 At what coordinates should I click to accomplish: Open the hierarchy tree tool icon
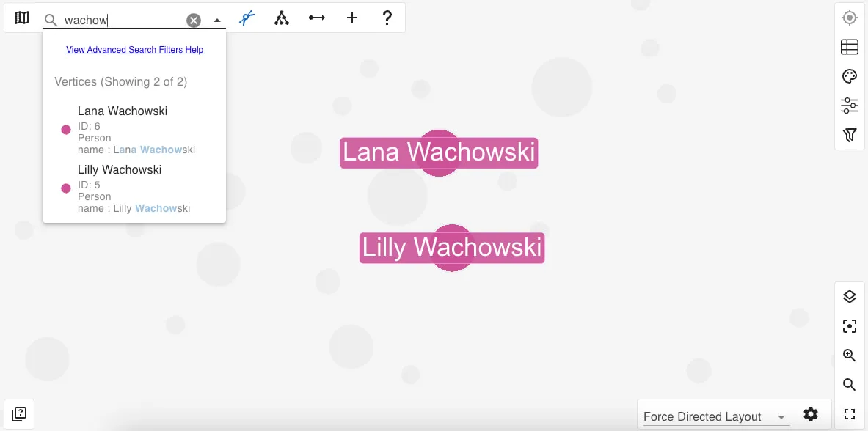(282, 18)
